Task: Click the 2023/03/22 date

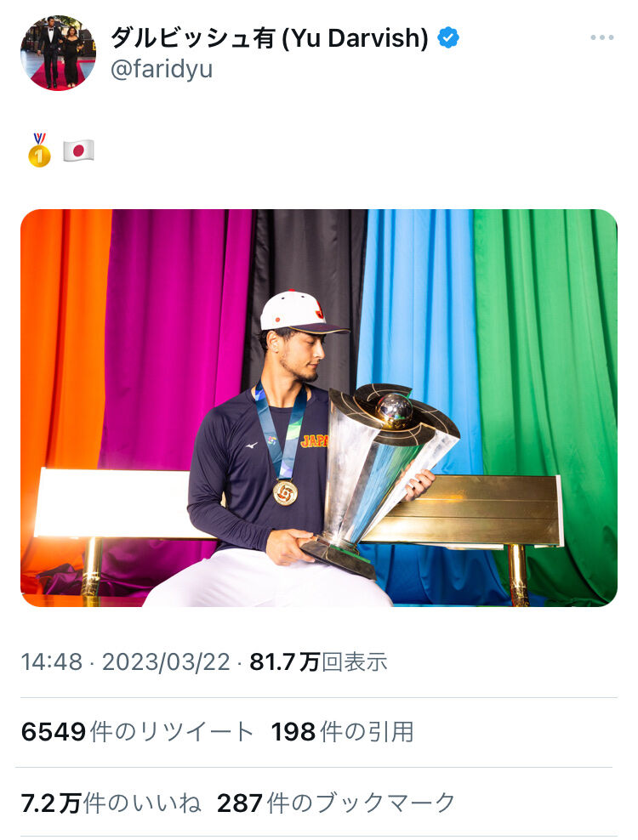Action: 166,662
